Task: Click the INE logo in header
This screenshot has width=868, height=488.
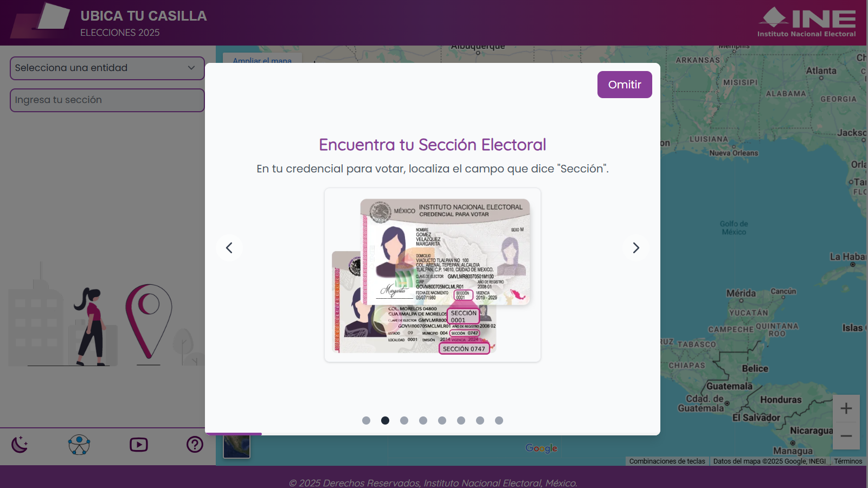Action: [807, 22]
